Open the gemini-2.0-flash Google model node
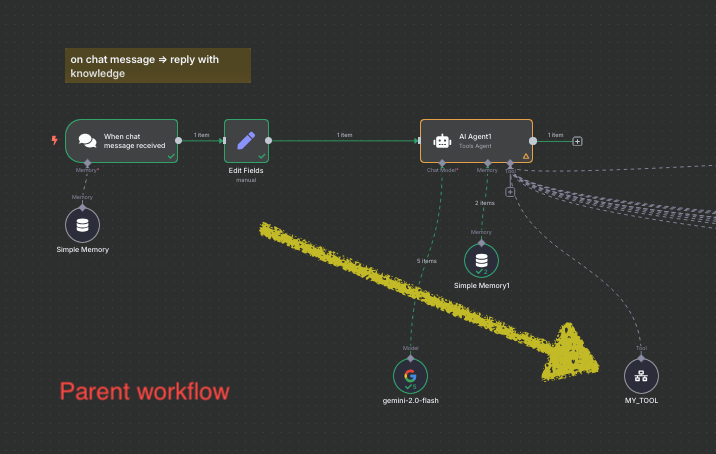The height and width of the screenshot is (454, 716). (410, 376)
